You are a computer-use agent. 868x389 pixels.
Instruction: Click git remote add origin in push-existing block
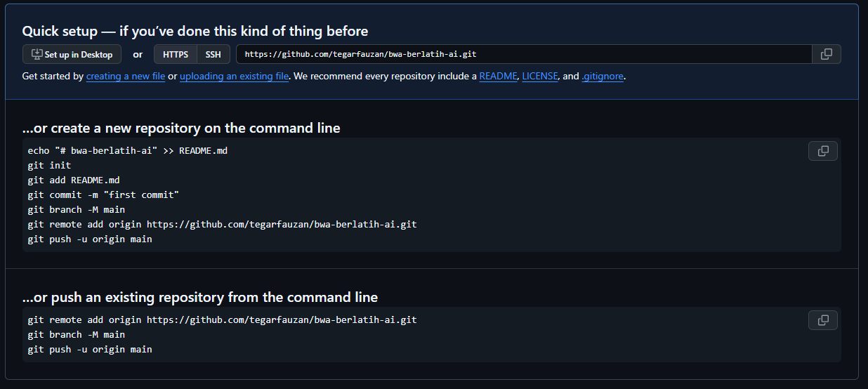[x=223, y=319]
